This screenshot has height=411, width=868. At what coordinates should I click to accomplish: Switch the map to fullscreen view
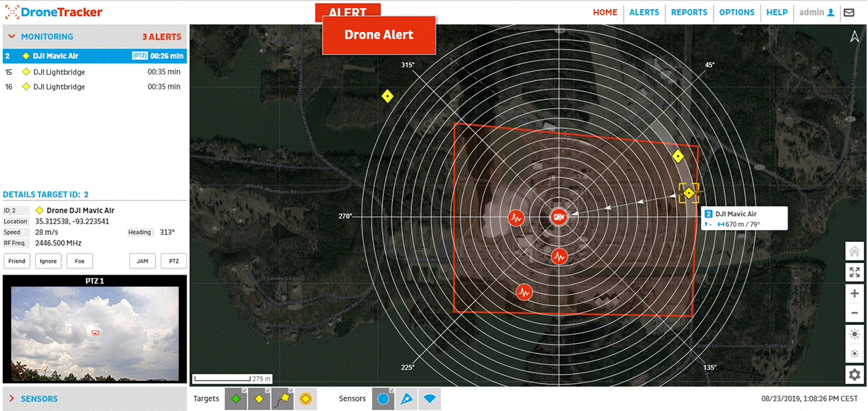(854, 272)
